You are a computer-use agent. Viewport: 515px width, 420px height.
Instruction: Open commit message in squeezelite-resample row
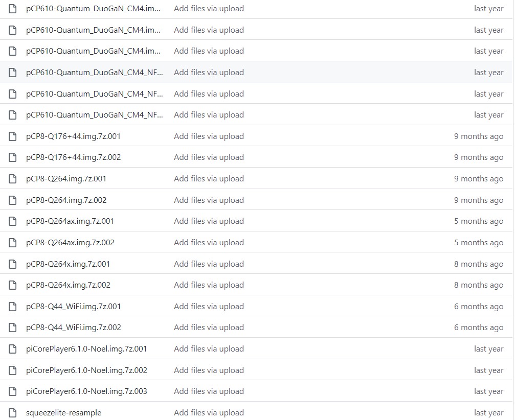[209, 413]
